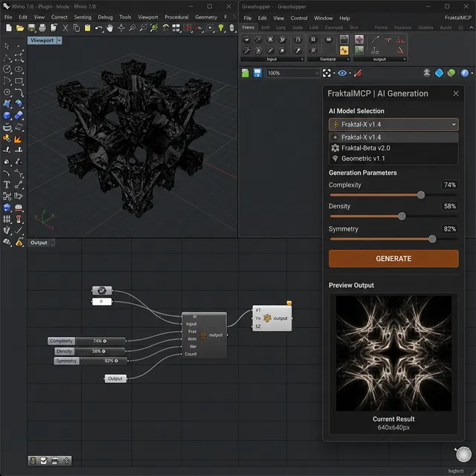Select the Text T tool in sidebar
Image resolution: width=476 pixels, height=476 pixels.
[7, 184]
